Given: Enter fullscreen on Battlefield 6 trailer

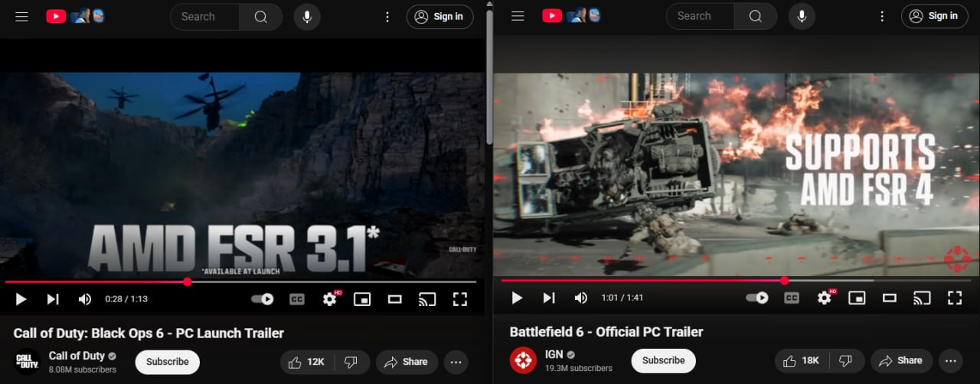Looking at the screenshot, I should pos(955,298).
